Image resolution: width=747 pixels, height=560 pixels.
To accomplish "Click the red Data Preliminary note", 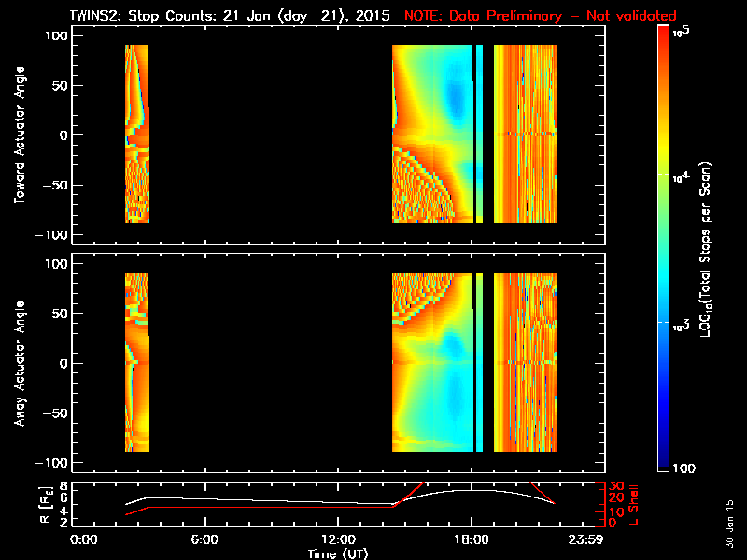I will point(541,16).
